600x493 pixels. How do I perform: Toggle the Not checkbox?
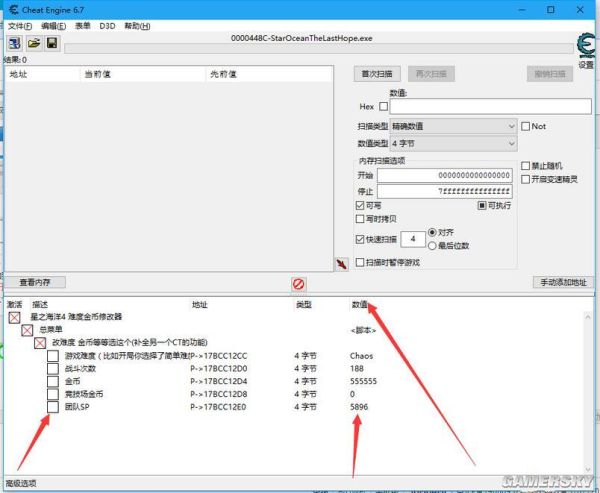526,126
